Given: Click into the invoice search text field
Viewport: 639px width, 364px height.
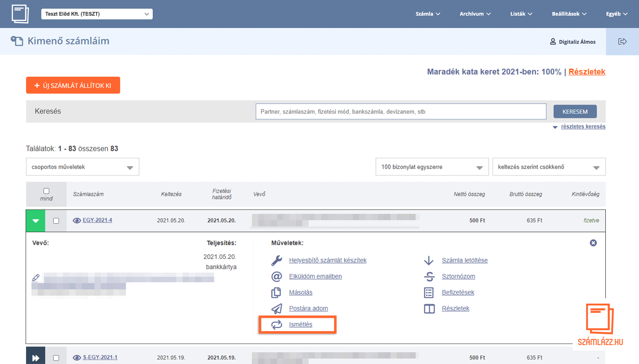Looking at the screenshot, I should 401,112.
